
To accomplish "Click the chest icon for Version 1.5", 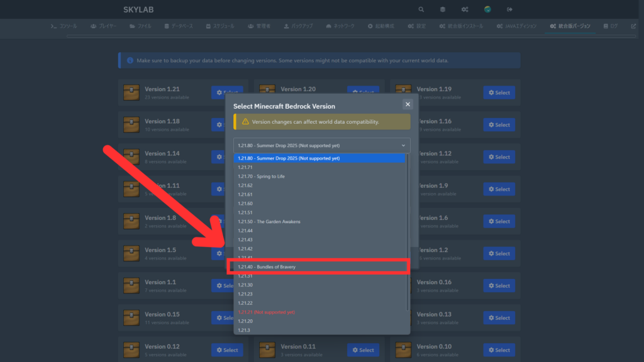I will pyautogui.click(x=131, y=254).
